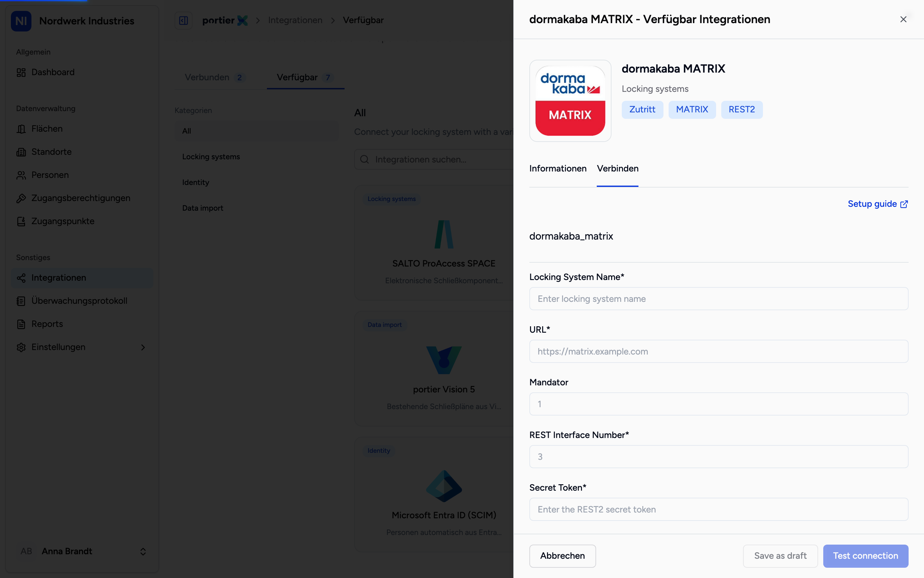Open the Setup guide link
924x578 pixels.
point(878,204)
